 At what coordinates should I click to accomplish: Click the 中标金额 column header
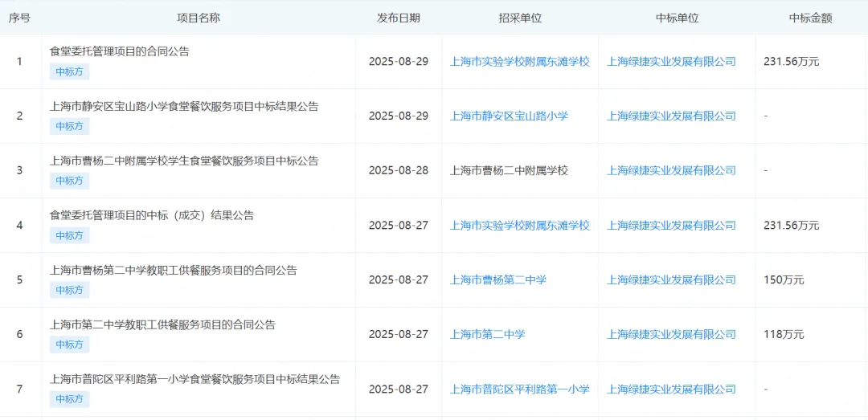pyautogui.click(x=810, y=18)
